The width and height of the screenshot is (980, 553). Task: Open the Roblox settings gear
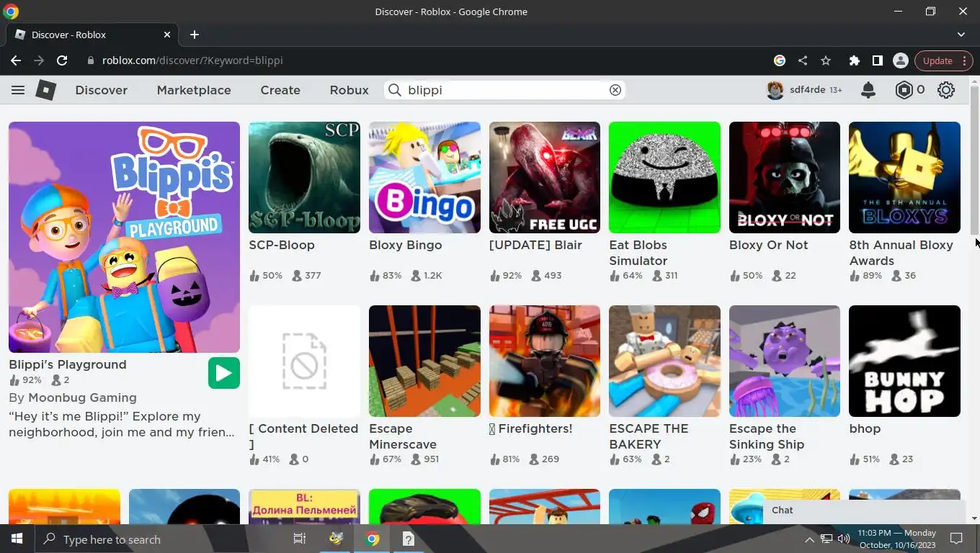pyautogui.click(x=946, y=90)
